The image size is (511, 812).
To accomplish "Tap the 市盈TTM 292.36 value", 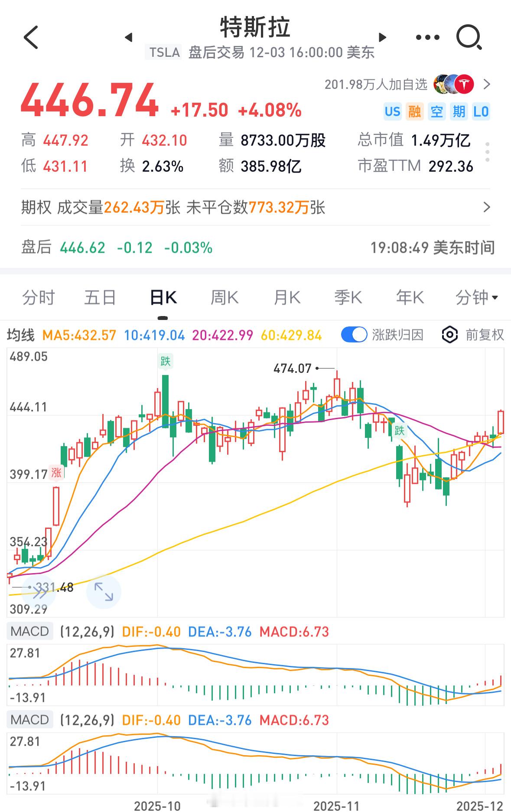I will point(416,166).
